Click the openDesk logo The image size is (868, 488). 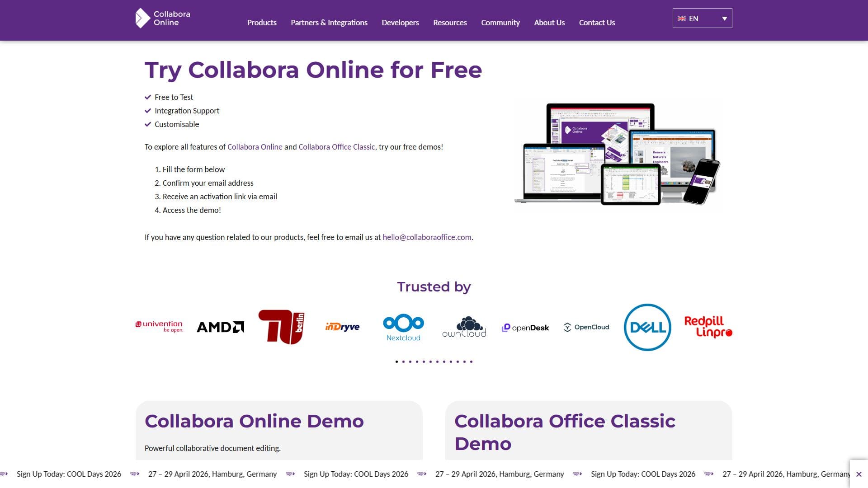(525, 328)
